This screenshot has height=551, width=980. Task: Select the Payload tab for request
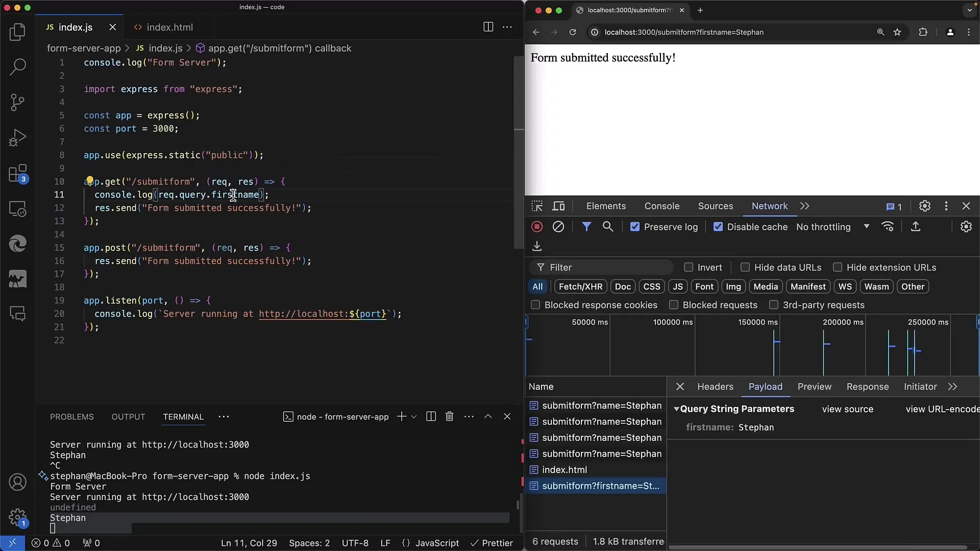tap(765, 386)
